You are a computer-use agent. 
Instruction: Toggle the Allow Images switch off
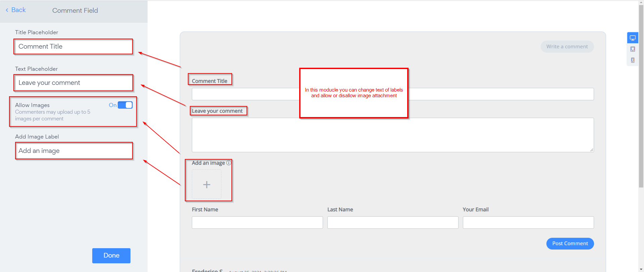pos(125,105)
